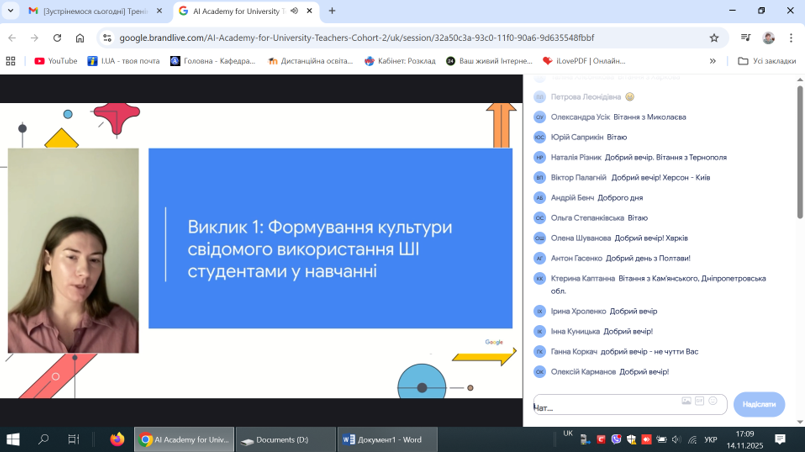Switch to the Gmail Зустрінемося сьогодні tab

pos(88,11)
